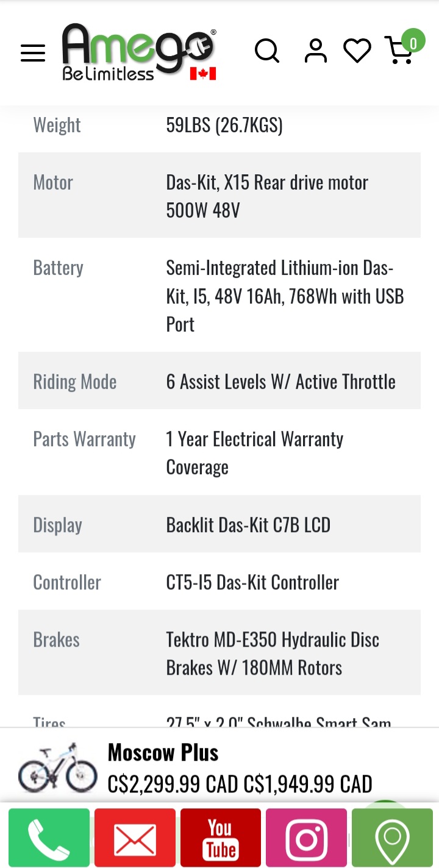Click the Brakes specification row
The image size is (439, 868).
pyautogui.click(x=220, y=653)
